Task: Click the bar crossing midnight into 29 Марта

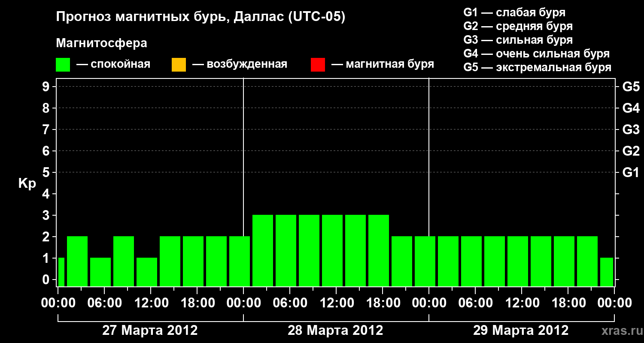Action: (x=425, y=261)
